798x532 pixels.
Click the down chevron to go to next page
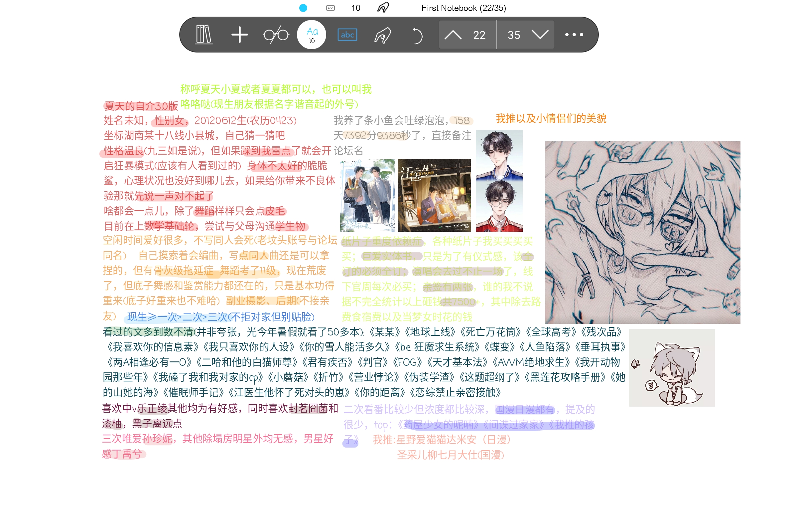click(x=540, y=34)
